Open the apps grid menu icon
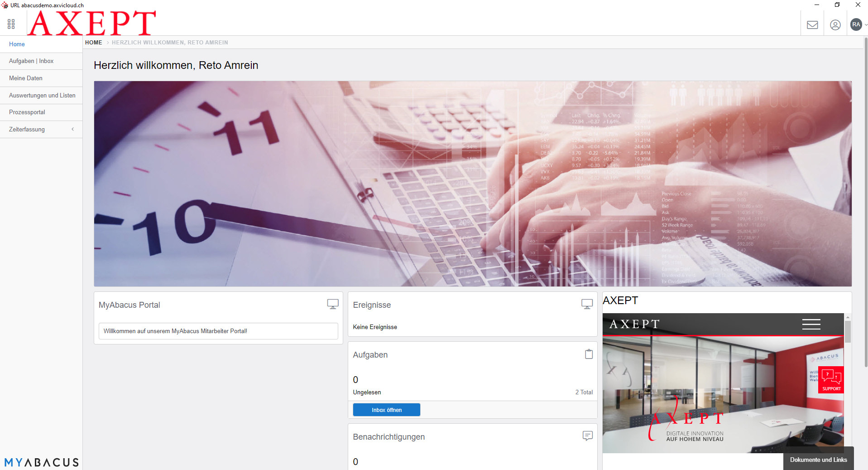Image resolution: width=868 pixels, height=470 pixels. [11, 24]
